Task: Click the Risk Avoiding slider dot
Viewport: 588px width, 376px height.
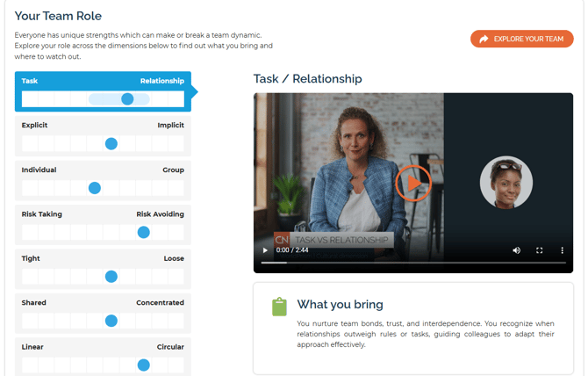Action: 144,232
